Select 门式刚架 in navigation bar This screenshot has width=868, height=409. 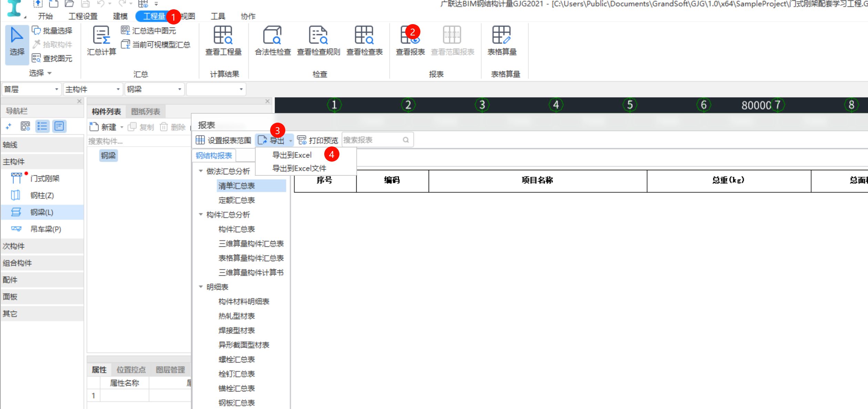(42, 178)
